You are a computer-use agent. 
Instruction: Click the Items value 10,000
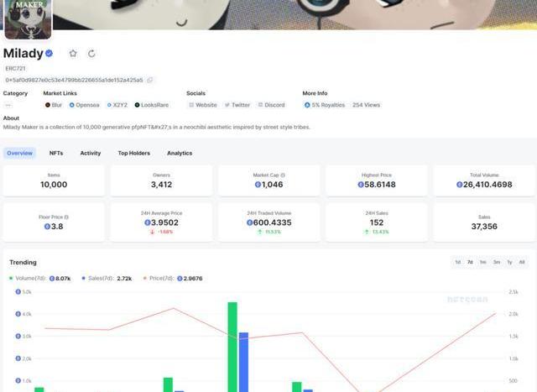point(54,185)
